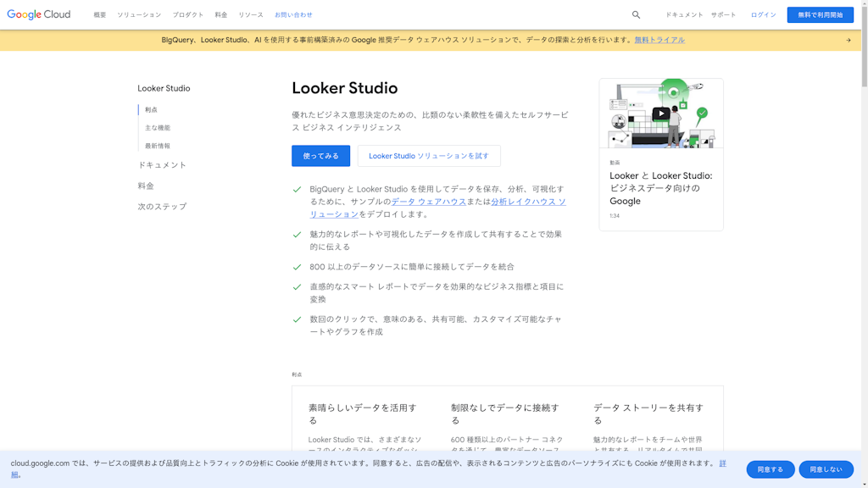The height and width of the screenshot is (488, 868).
Task: Select the お問い合わせ navigation link
Action: 293,15
